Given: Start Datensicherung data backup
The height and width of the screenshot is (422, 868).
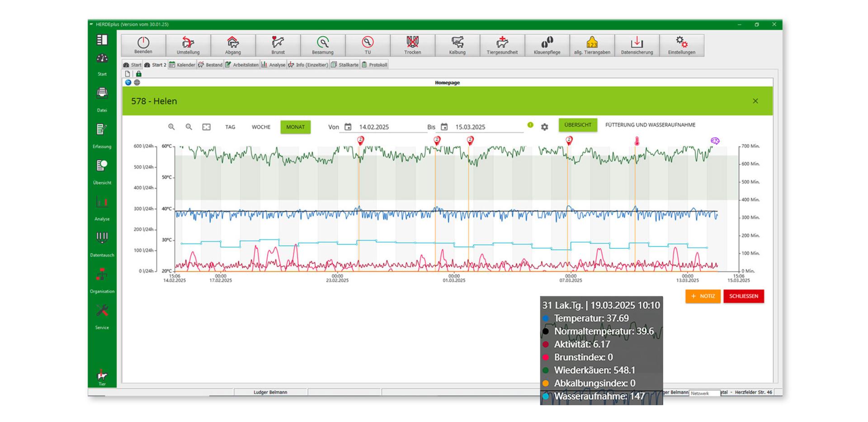Looking at the screenshot, I should click(637, 45).
